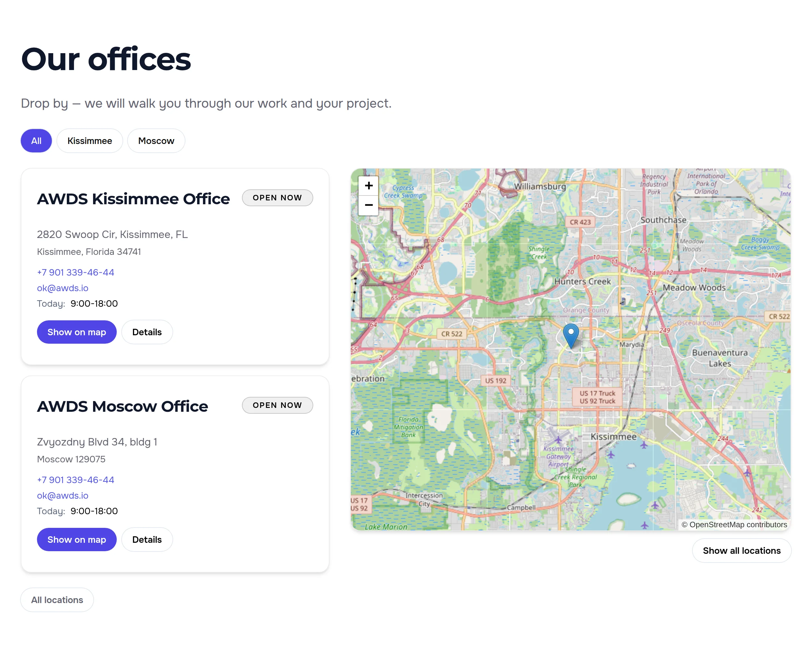Click Hunters Creek label on the map
Viewport: 812px width, 653px height.
583,281
